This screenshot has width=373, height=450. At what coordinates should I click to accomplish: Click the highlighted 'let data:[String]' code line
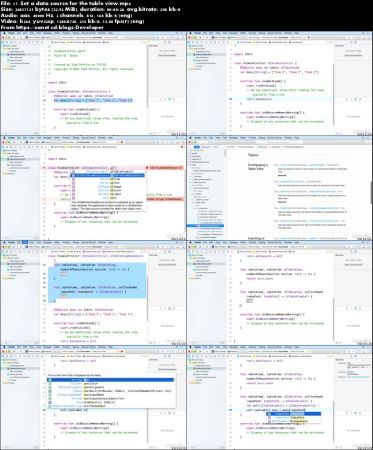tap(93, 100)
